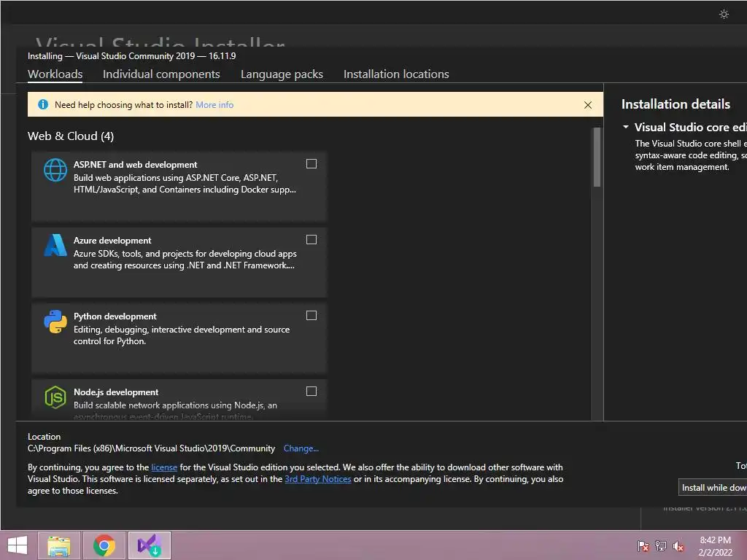This screenshot has height=560, width=747.
Task: Click the blue info icon in banner
Action: tap(43, 104)
